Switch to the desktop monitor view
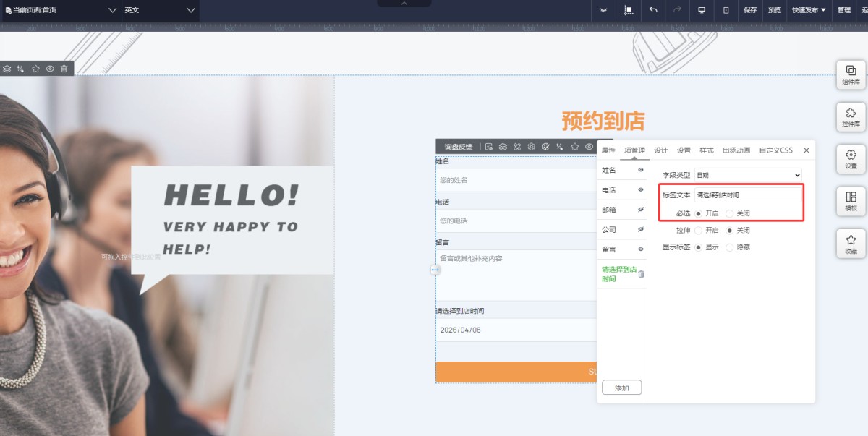868x436 pixels. [702, 10]
